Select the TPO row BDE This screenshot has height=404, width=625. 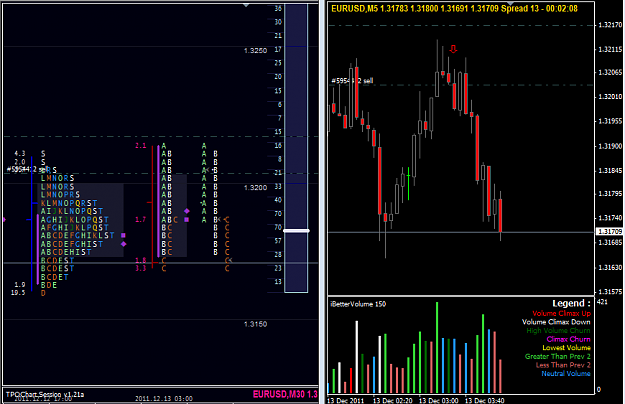click(x=49, y=285)
